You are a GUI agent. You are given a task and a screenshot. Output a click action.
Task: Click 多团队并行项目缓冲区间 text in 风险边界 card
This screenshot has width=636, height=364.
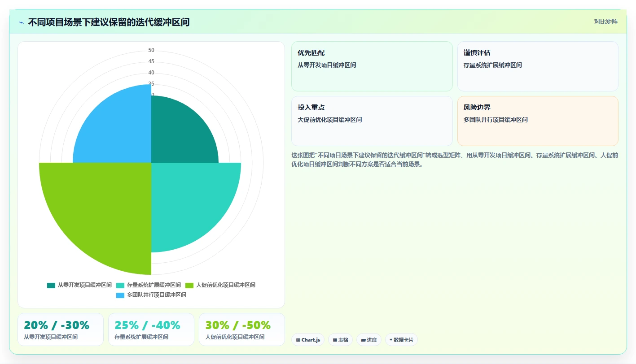pyautogui.click(x=496, y=120)
